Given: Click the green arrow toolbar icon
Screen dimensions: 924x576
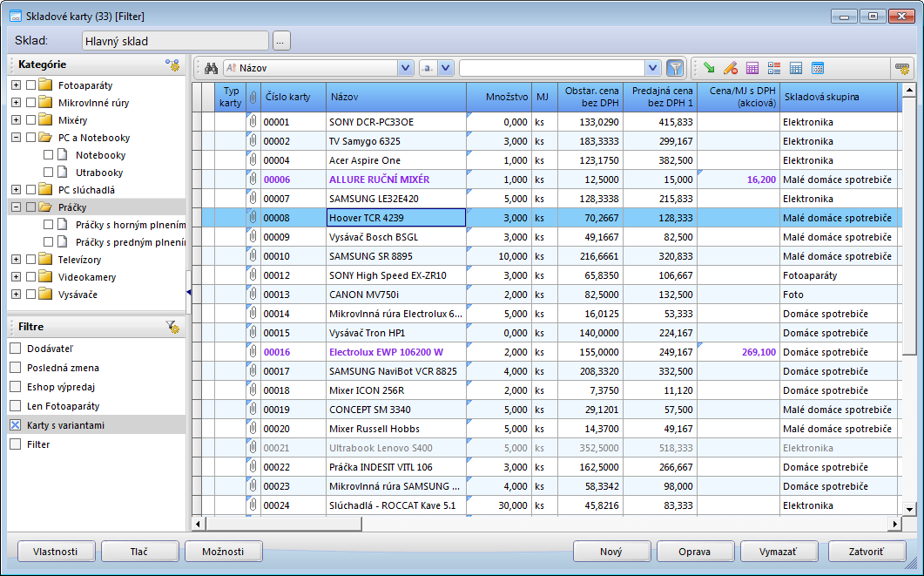Looking at the screenshot, I should click(710, 68).
